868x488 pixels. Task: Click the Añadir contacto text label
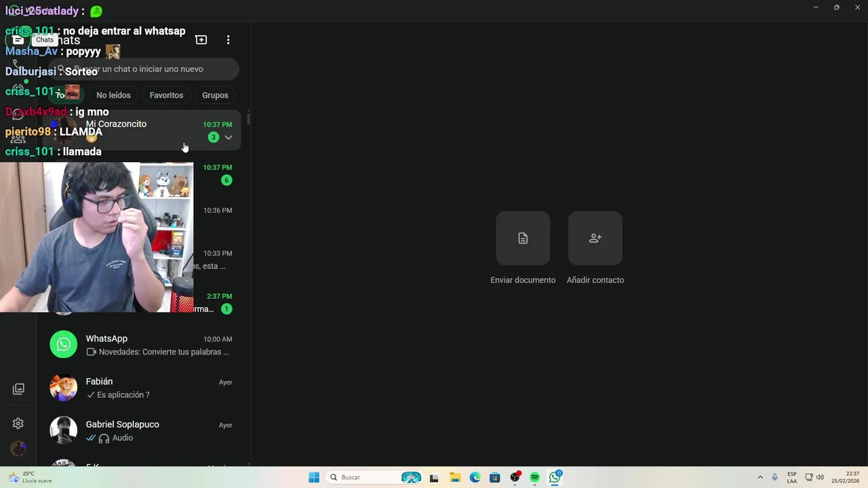(595, 280)
